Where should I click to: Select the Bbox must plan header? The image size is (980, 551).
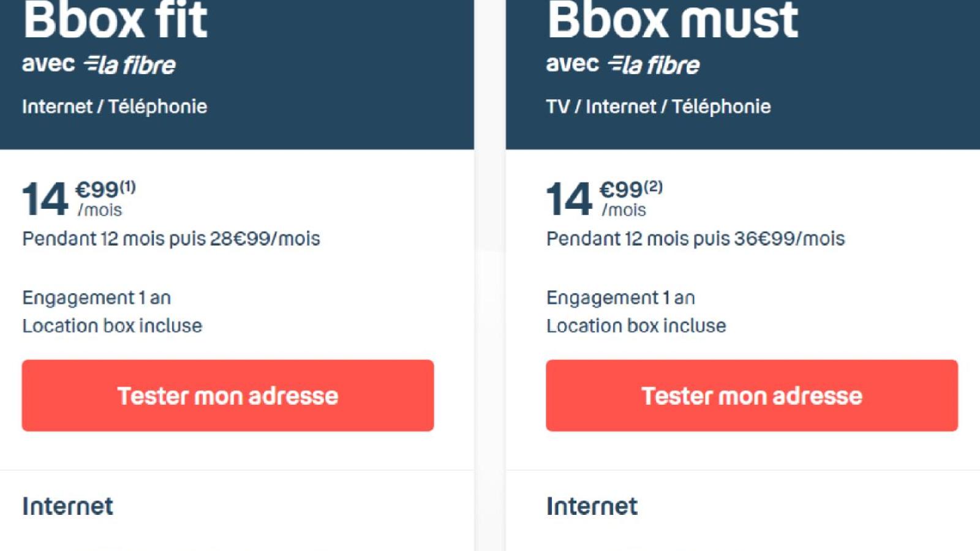click(673, 21)
